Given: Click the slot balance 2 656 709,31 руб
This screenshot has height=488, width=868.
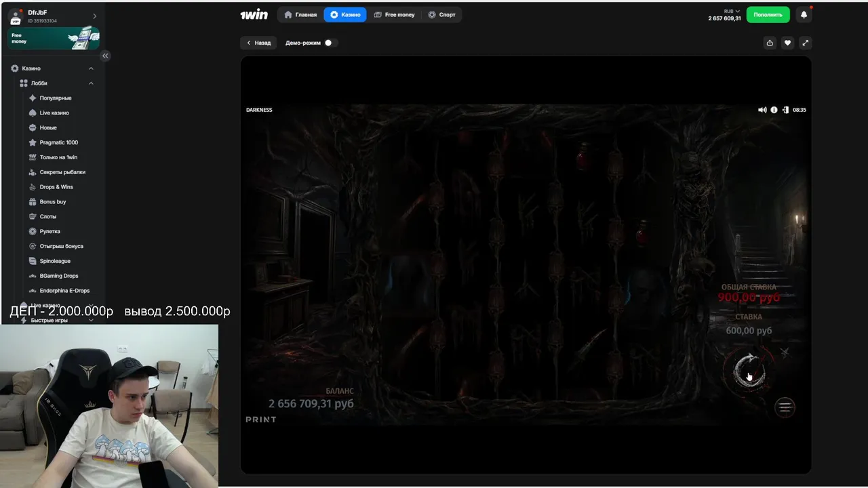Looking at the screenshot, I should coord(311,404).
